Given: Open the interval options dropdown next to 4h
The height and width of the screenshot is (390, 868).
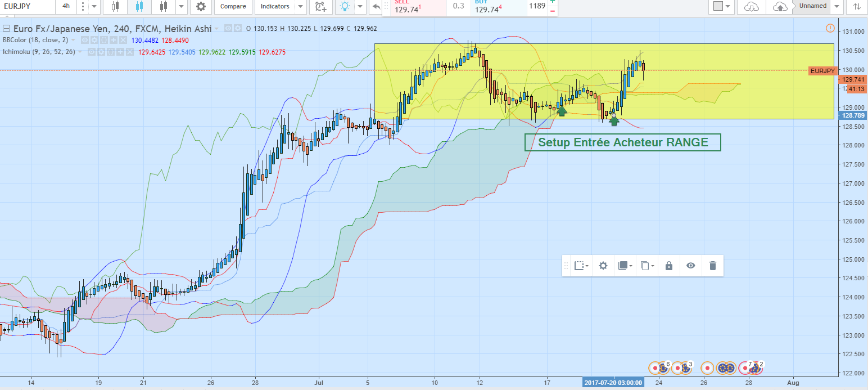Looking at the screenshot, I should click(x=94, y=6).
